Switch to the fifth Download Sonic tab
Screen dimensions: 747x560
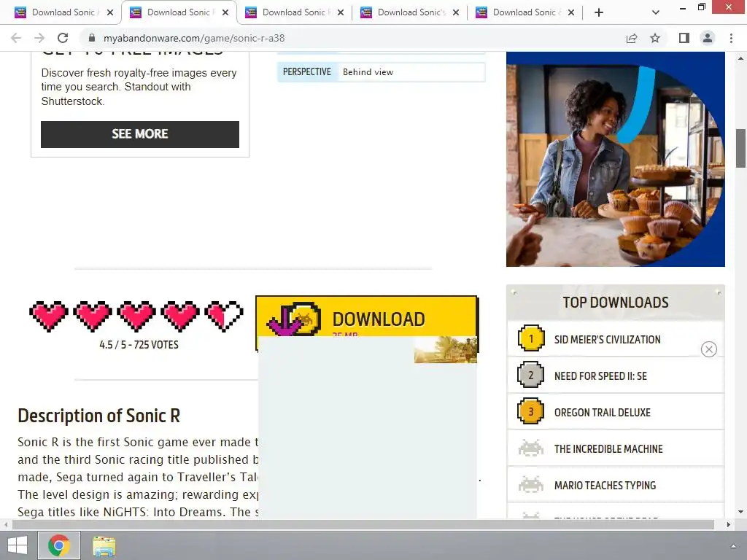pos(525,12)
